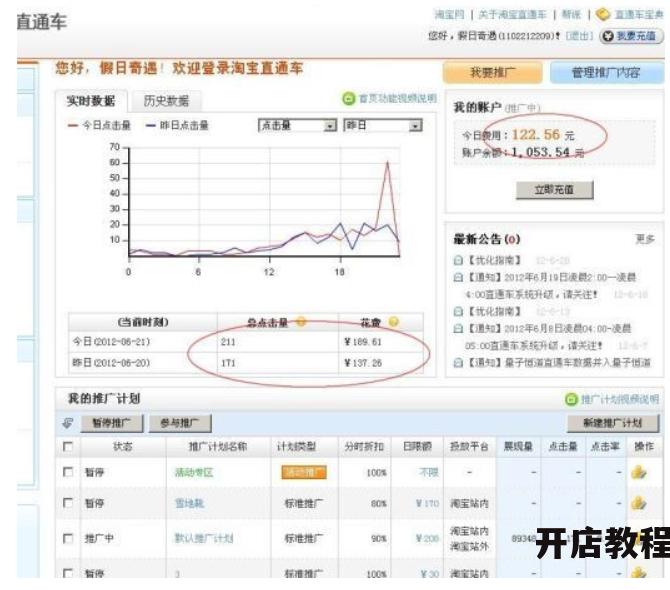Viewport: 670px width, 590px height.
Task: Click the blue 管理推广内容 button
Action: (x=606, y=73)
